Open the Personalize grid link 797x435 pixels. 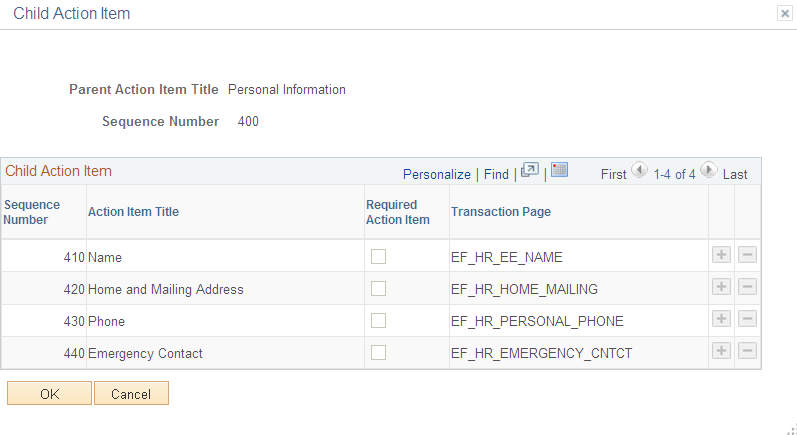pyautogui.click(x=437, y=174)
